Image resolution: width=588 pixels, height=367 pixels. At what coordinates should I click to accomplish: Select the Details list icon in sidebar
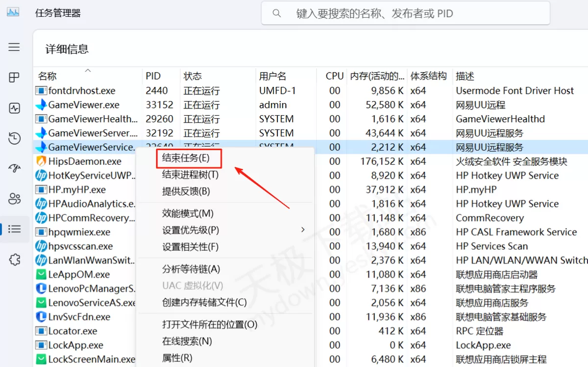[x=14, y=229]
